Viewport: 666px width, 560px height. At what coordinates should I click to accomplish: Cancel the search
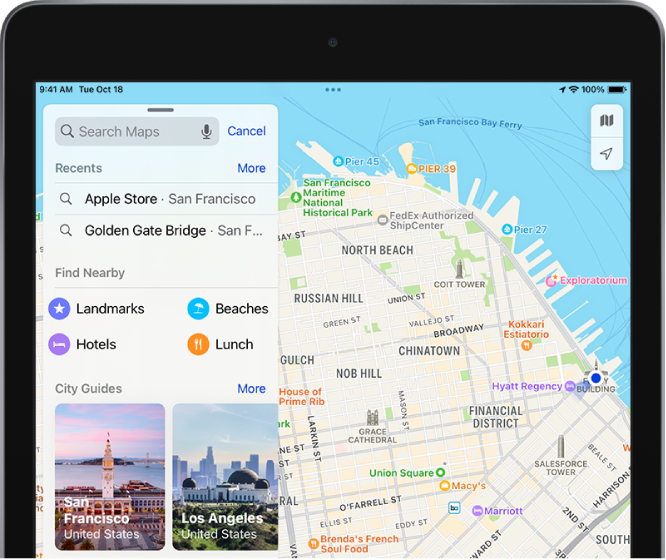point(246,131)
